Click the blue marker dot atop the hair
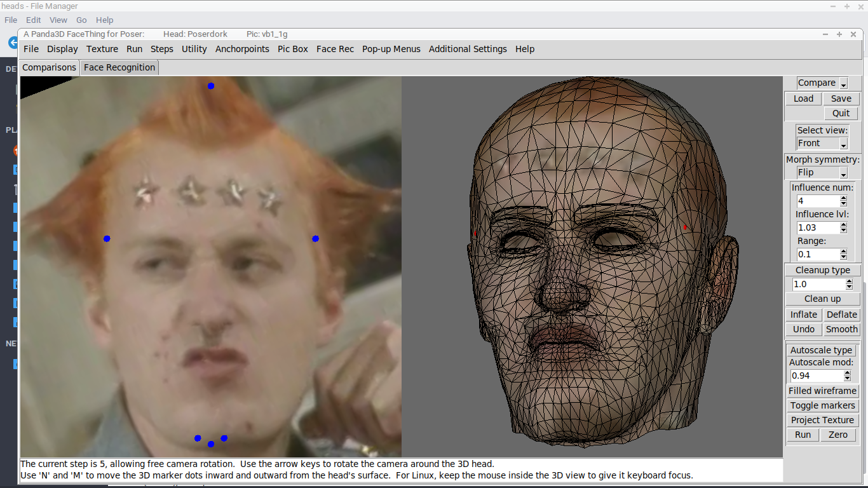This screenshot has width=868, height=488. pos(211,86)
